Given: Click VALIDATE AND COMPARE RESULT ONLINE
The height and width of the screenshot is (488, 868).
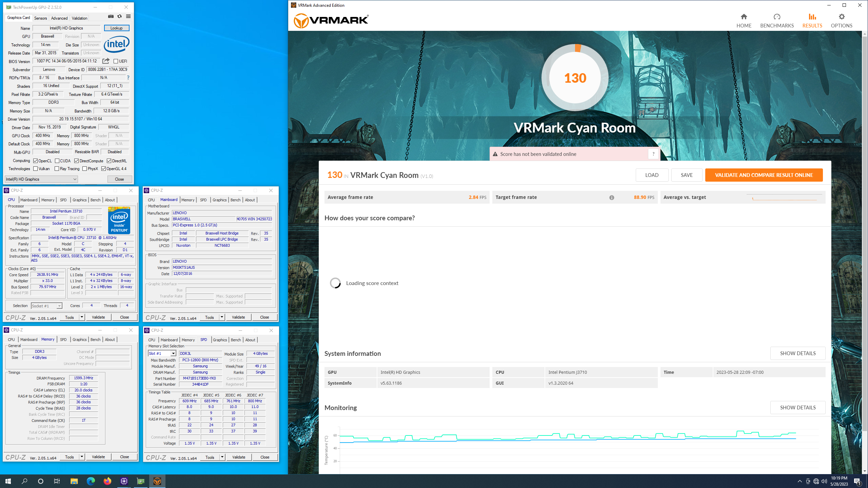Looking at the screenshot, I should pyautogui.click(x=764, y=175).
